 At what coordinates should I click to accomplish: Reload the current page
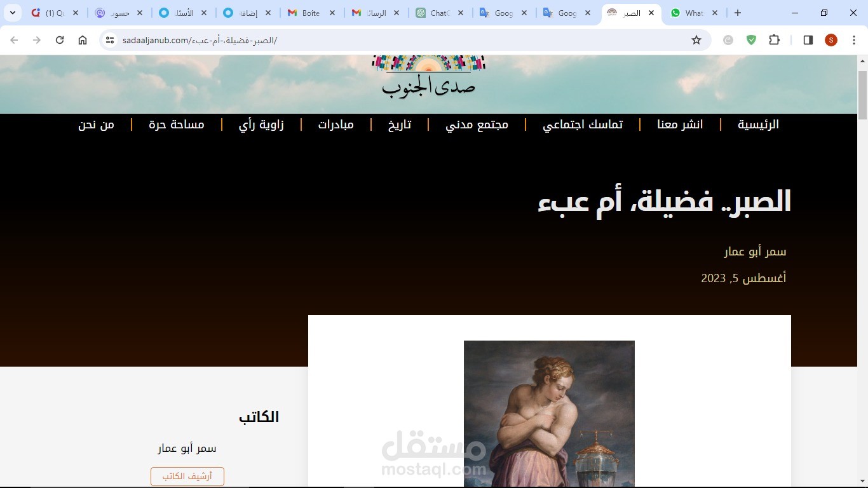60,40
